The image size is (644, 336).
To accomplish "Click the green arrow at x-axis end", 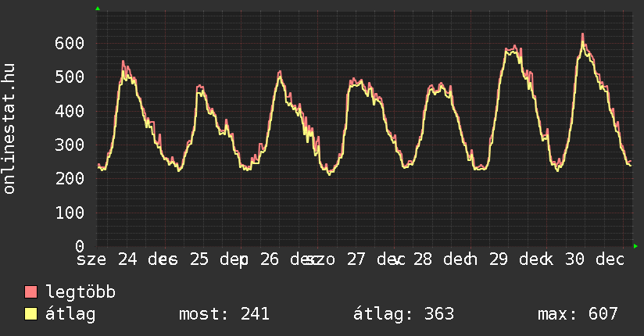I will click(635, 246).
